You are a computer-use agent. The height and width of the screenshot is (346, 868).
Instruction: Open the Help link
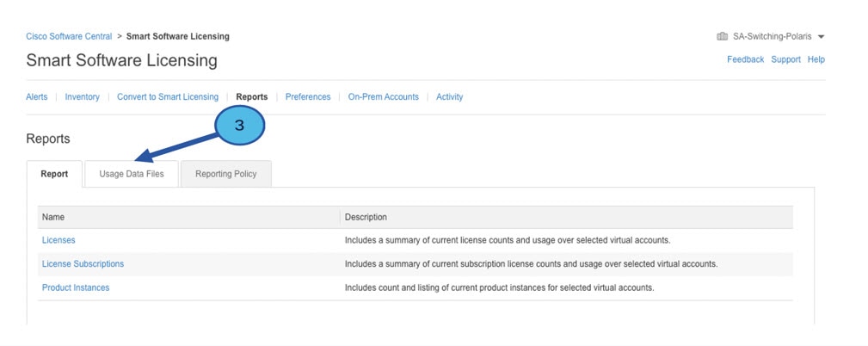coord(816,59)
